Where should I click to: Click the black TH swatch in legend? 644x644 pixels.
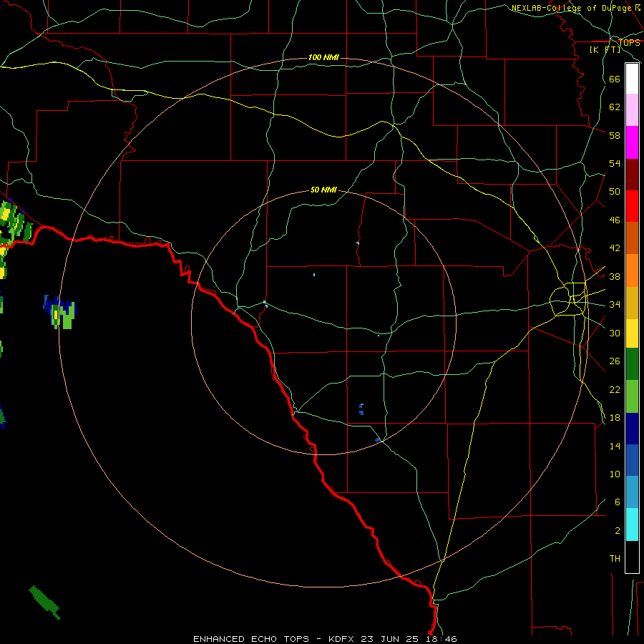click(632, 557)
